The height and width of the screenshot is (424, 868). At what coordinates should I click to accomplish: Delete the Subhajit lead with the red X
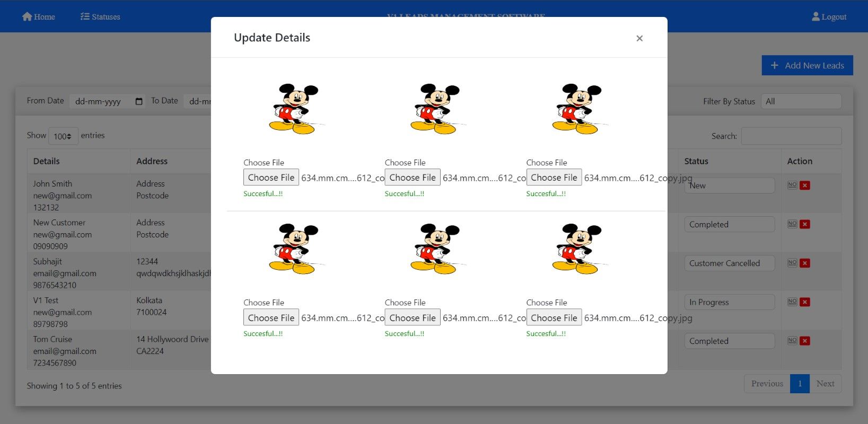[x=805, y=263]
